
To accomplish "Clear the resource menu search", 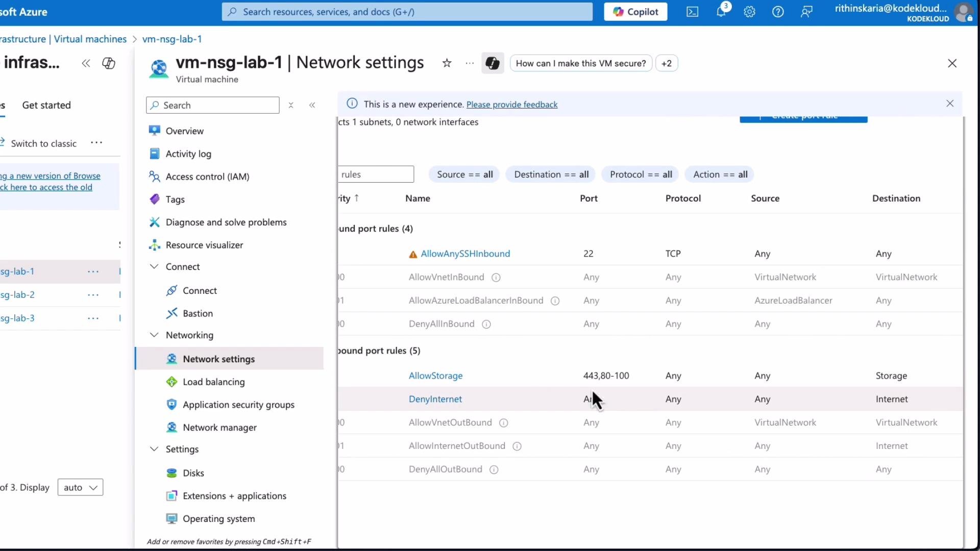I will (x=291, y=105).
